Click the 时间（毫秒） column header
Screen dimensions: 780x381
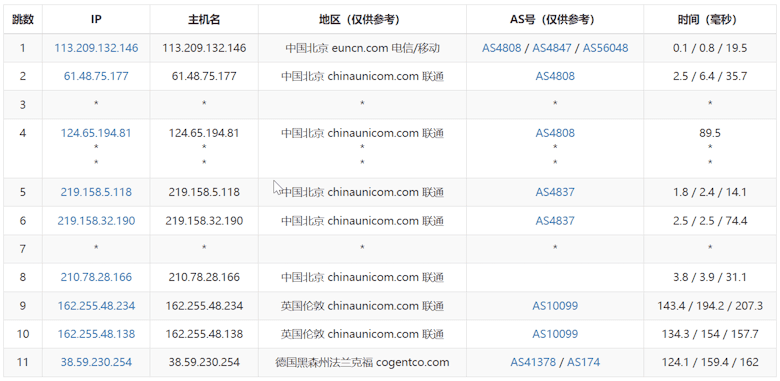710,19
